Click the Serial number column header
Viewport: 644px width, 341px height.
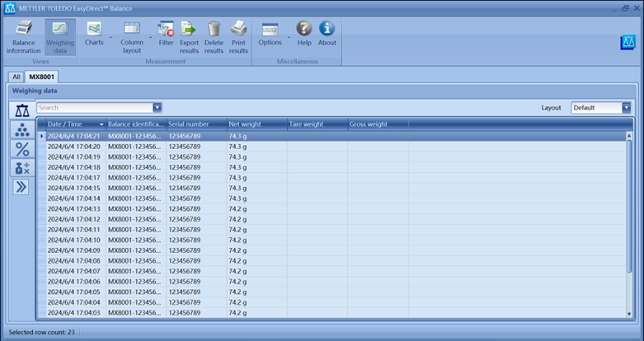(x=197, y=124)
